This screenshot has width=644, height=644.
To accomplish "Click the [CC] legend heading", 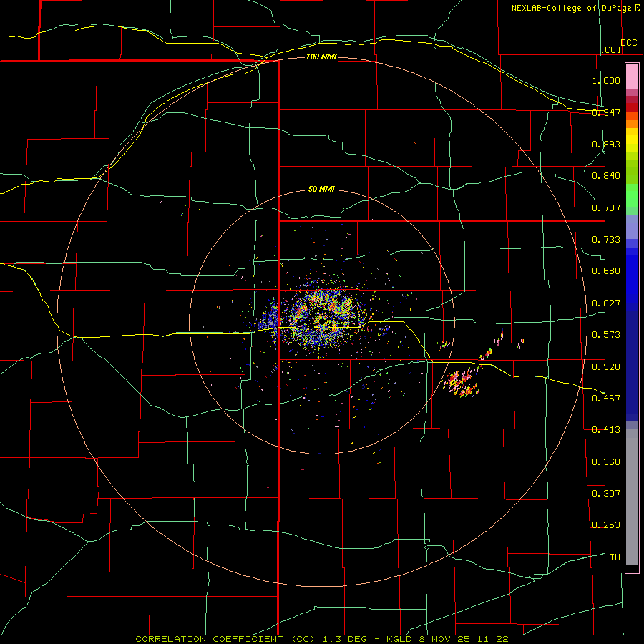I will [611, 49].
